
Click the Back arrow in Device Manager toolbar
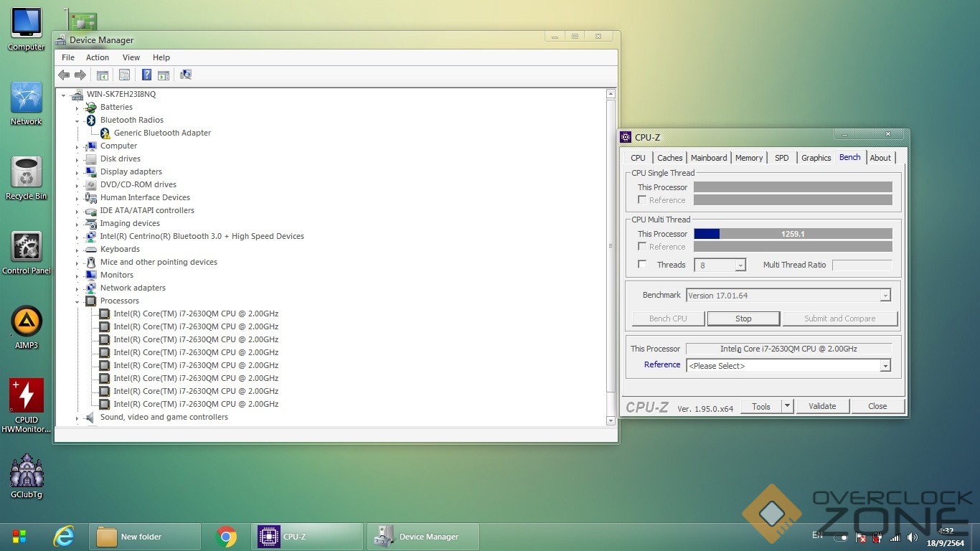click(64, 75)
